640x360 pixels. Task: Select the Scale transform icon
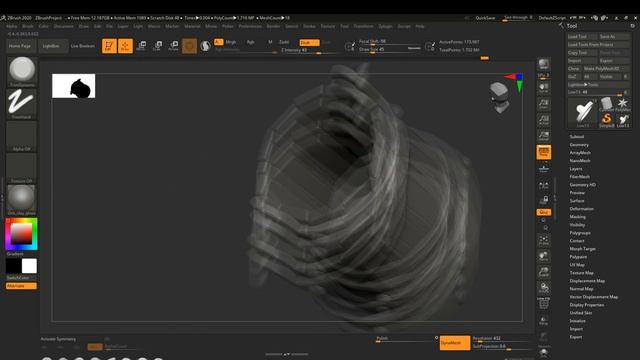point(157,46)
